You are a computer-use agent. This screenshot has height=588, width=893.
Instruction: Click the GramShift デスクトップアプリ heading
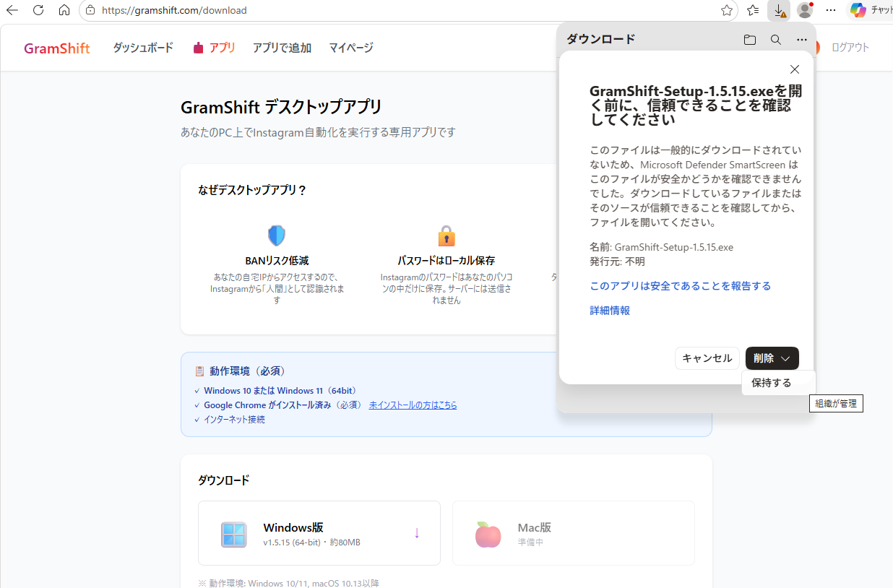281,108
